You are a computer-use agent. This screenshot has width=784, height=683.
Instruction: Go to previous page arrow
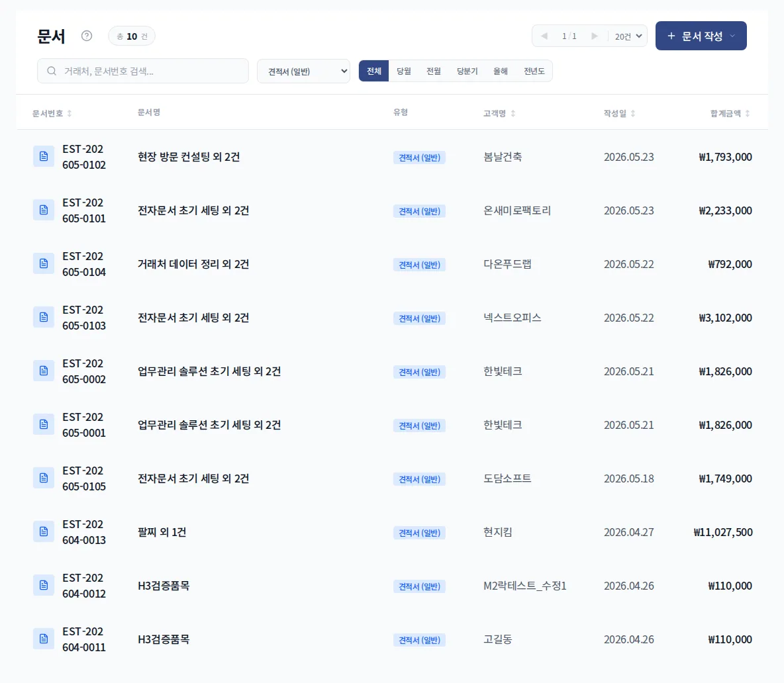click(544, 36)
